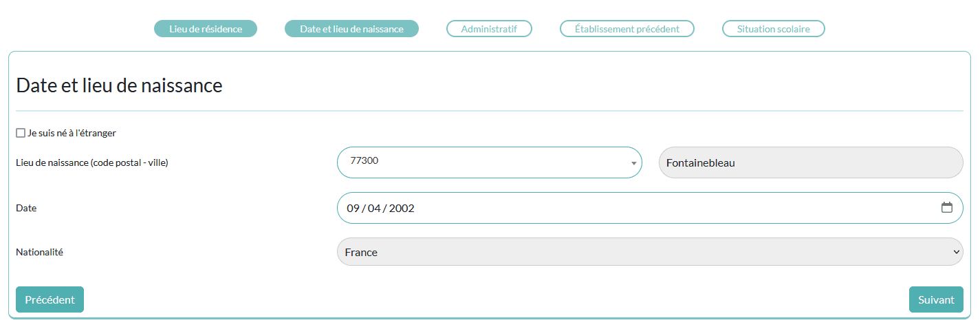Screen dimensions: 980x327
Task: Open the 'Établissement précédent' step
Action: 627,29
